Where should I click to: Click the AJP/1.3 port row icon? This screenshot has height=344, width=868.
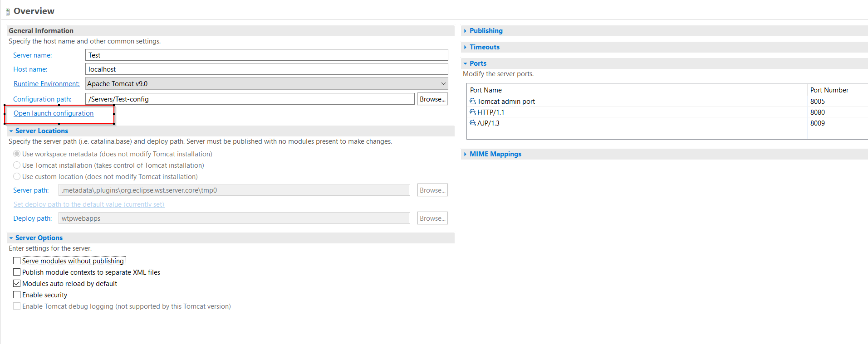tap(473, 123)
